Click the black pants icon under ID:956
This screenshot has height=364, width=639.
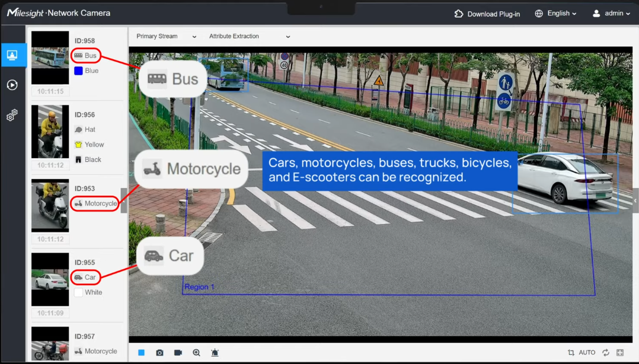(x=79, y=160)
